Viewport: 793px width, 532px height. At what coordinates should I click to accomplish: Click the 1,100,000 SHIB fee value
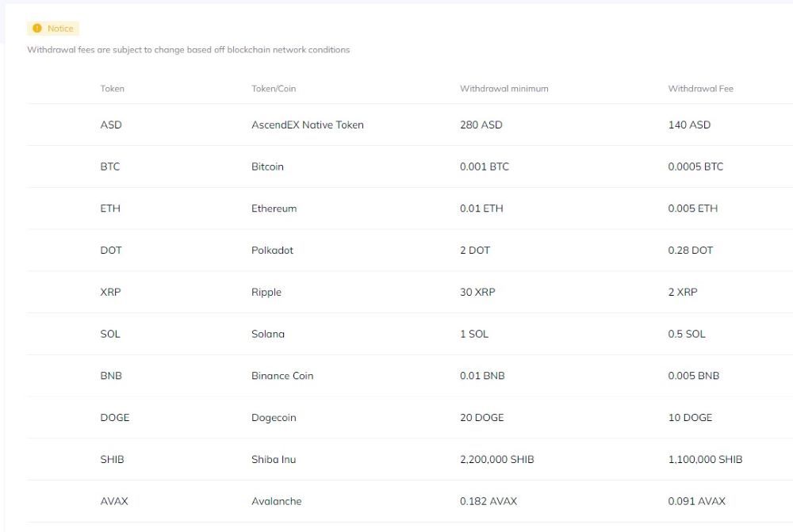705,460
